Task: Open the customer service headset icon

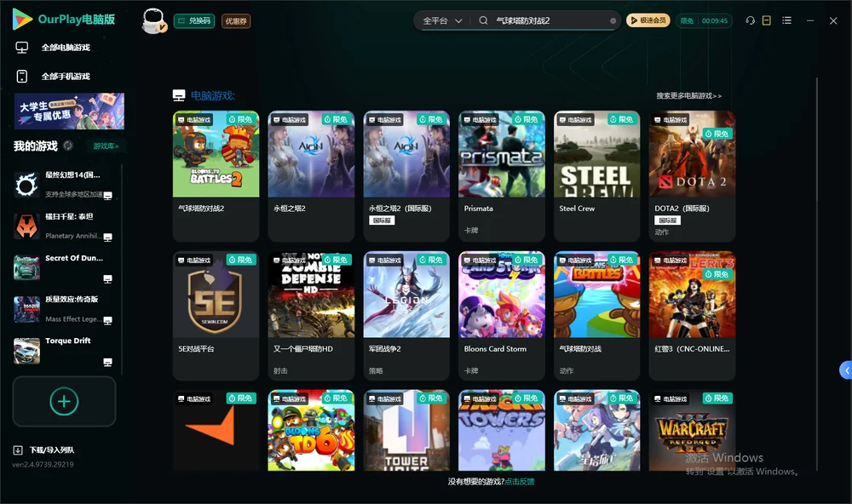Action: point(750,20)
